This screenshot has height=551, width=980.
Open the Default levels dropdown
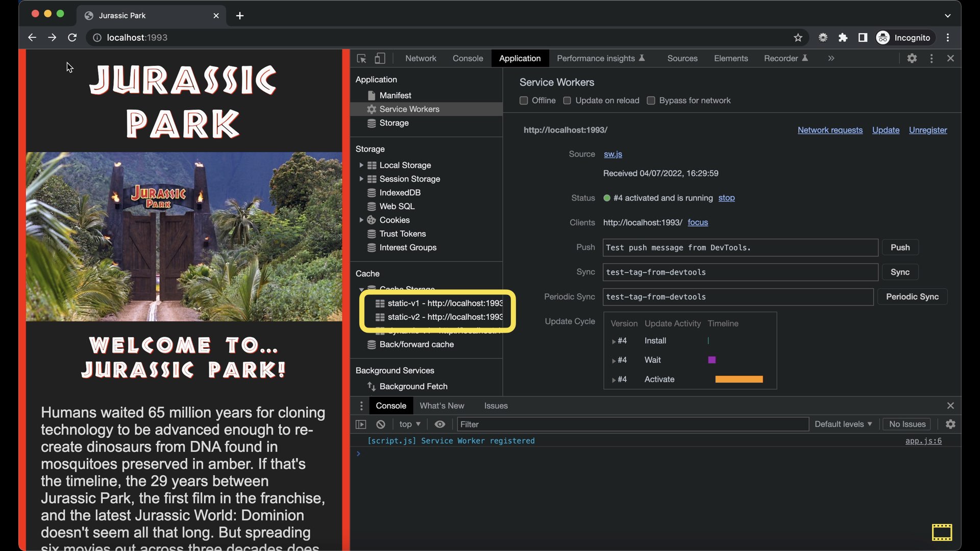pos(843,424)
